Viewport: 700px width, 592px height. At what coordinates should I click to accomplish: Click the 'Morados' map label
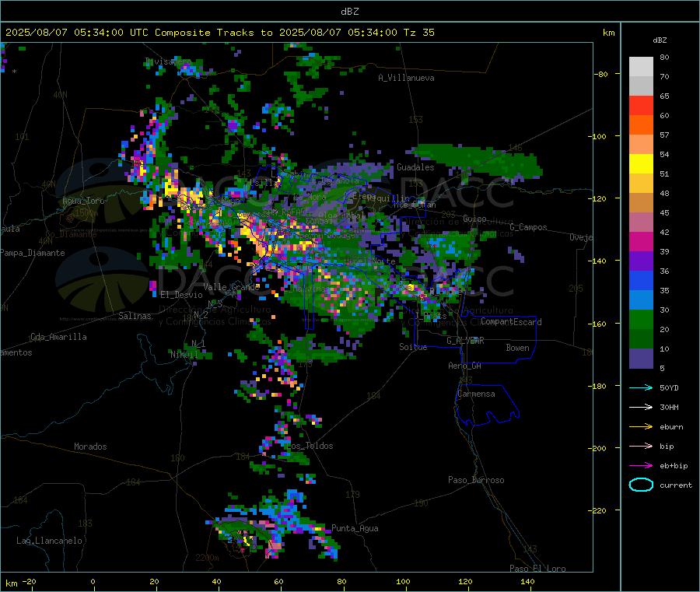click(90, 447)
